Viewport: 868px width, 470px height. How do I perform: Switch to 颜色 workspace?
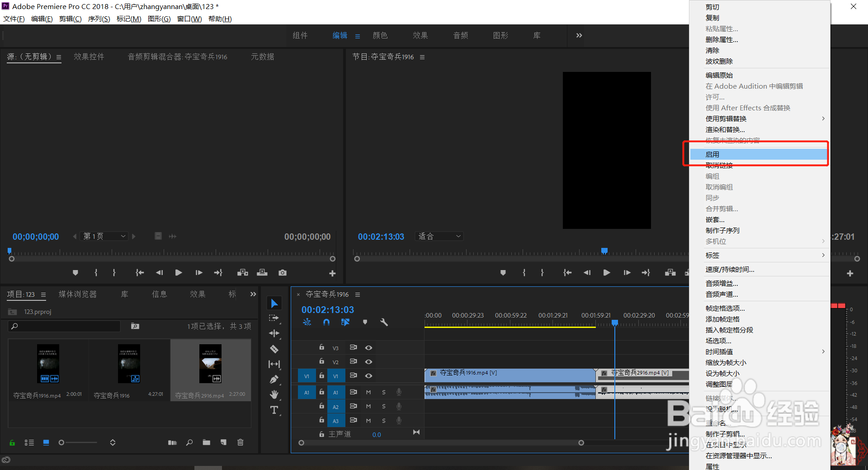pyautogui.click(x=380, y=35)
